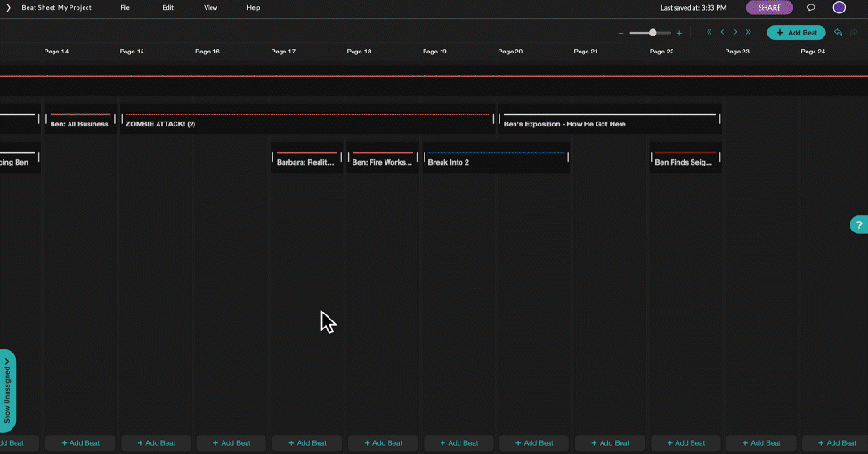Click Add Beat under Page 19 column

pyautogui.click(x=458, y=443)
